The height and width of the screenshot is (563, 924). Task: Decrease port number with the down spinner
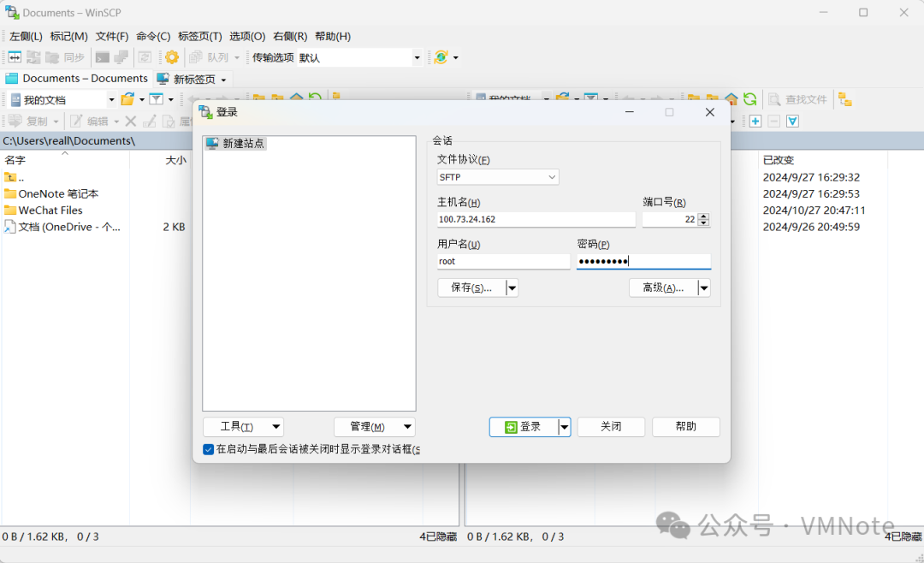703,222
